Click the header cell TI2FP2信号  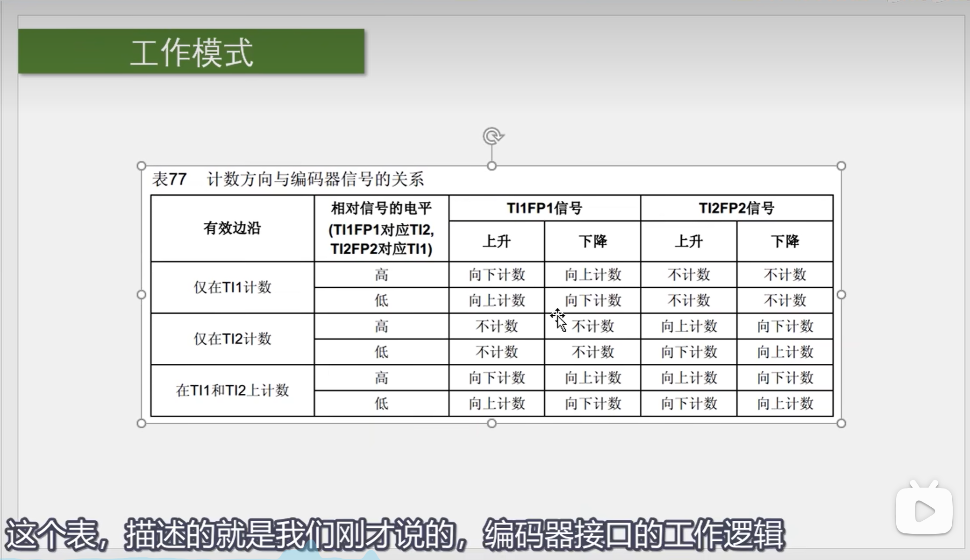coord(736,208)
